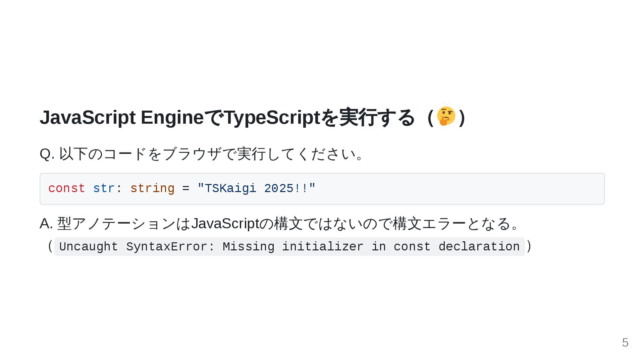
Task: Click the red "const" keyword in the code block
Action: click(67, 188)
